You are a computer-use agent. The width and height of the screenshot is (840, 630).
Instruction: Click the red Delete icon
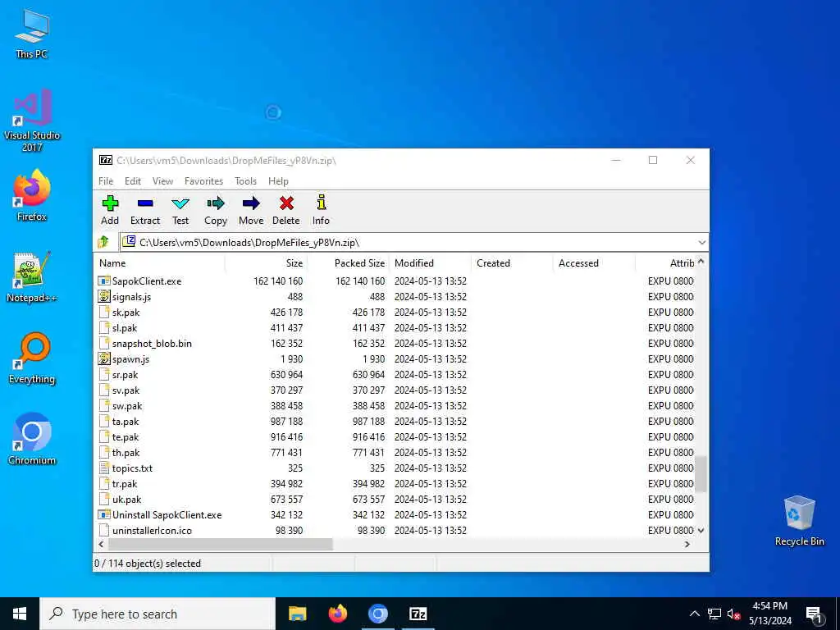[286, 203]
